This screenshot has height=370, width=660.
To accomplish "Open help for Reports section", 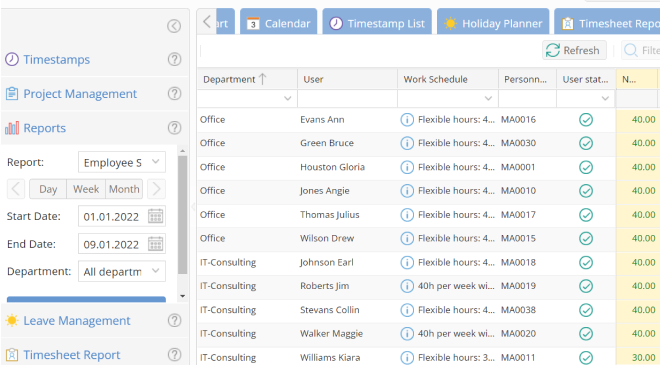I will coord(174,128).
